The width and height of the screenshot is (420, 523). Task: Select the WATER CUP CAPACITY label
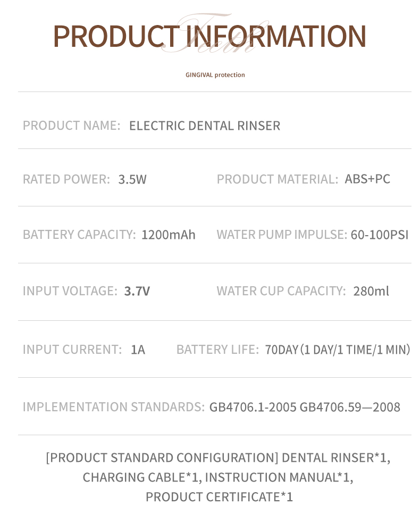281,291
